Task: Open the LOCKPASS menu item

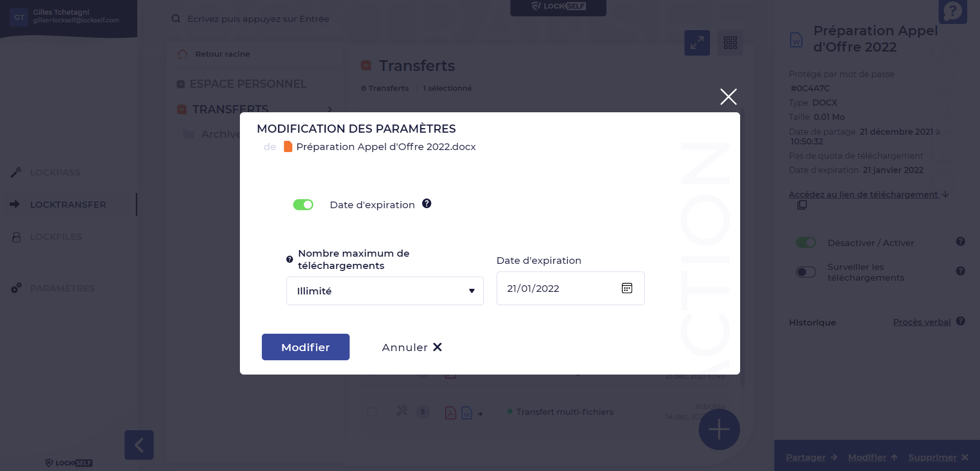Action: pos(55,172)
